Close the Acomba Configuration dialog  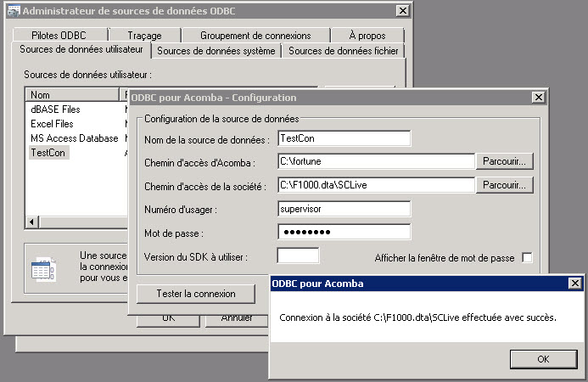(539, 97)
